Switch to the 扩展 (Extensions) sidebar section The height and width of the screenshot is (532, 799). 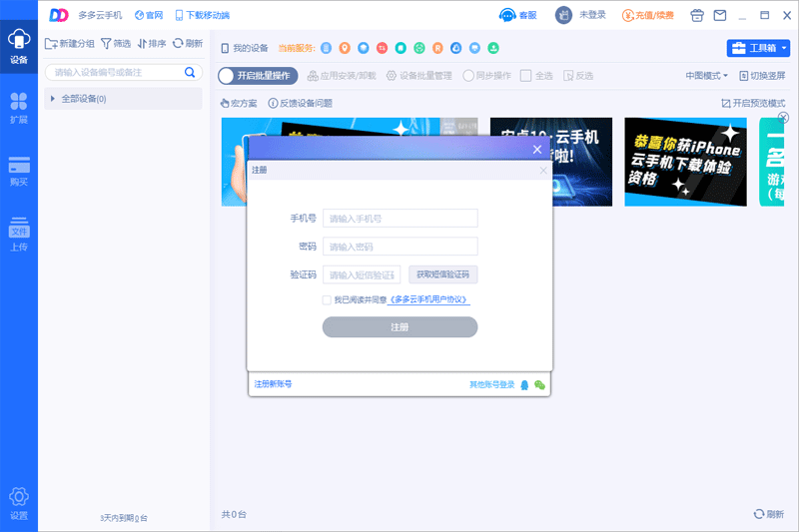click(19, 107)
